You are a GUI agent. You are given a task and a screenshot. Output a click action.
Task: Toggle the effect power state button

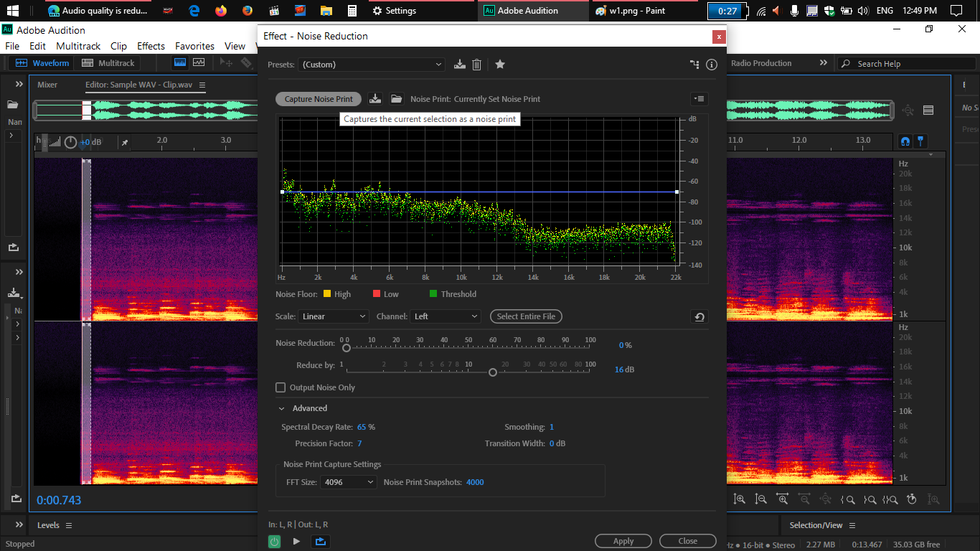[274, 541]
